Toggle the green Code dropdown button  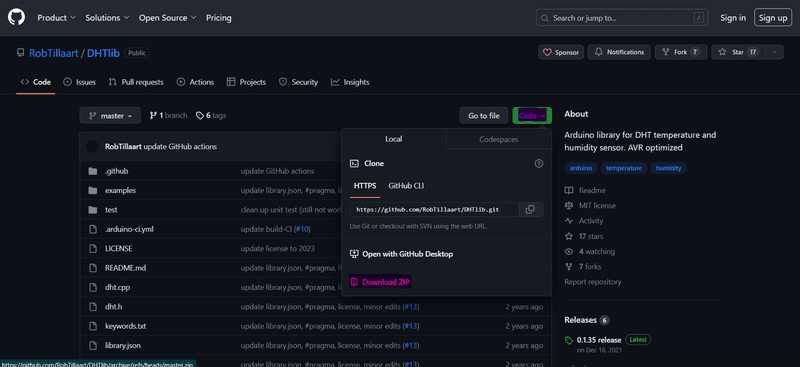coord(532,116)
